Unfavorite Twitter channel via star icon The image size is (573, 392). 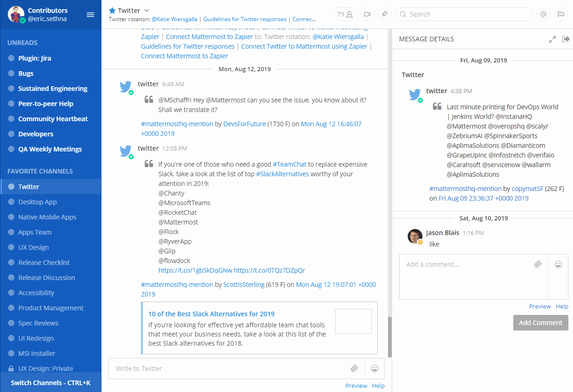(x=112, y=11)
